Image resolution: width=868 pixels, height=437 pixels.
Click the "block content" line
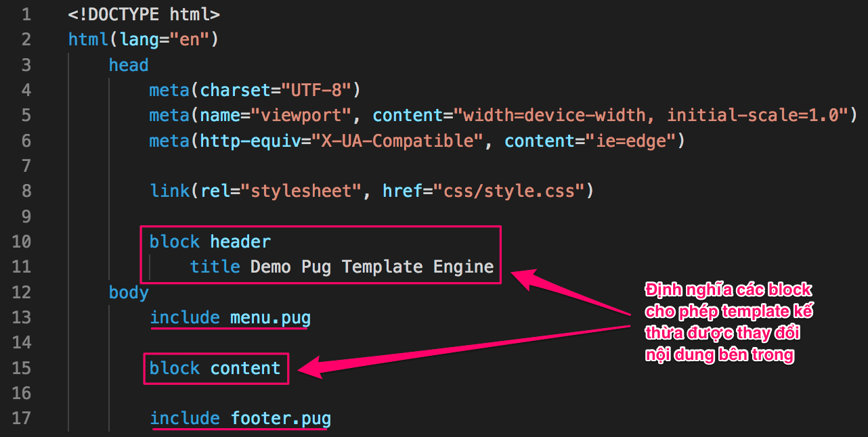click(215, 368)
